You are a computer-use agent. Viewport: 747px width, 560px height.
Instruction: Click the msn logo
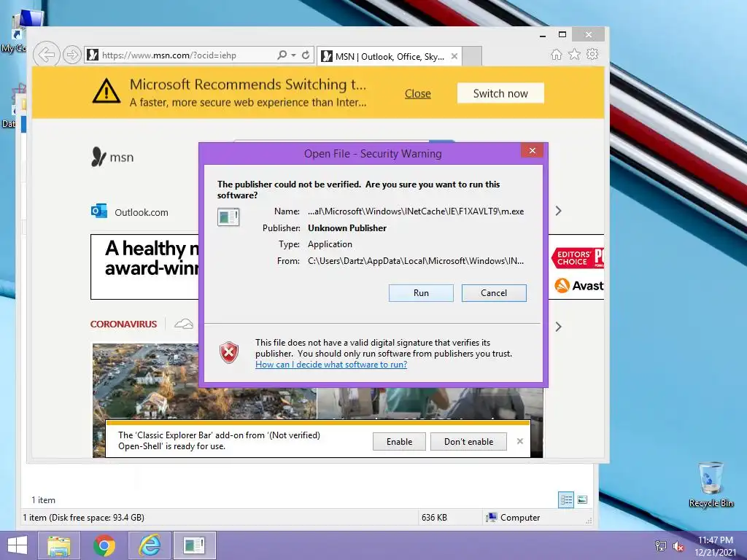click(112, 157)
